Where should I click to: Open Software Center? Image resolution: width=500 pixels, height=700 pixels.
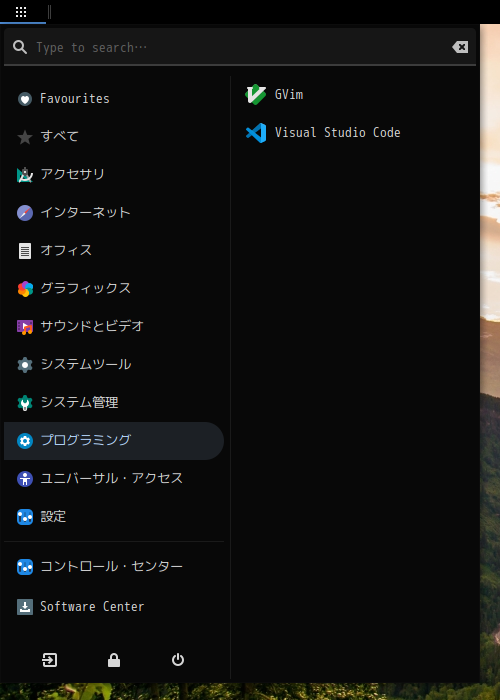point(114,607)
